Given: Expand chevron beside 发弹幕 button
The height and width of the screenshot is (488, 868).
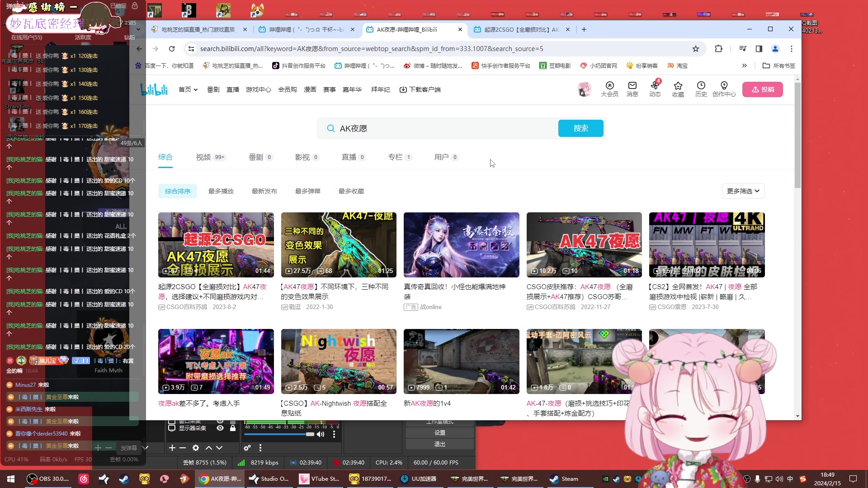Looking at the screenshot, I should coord(145,448).
